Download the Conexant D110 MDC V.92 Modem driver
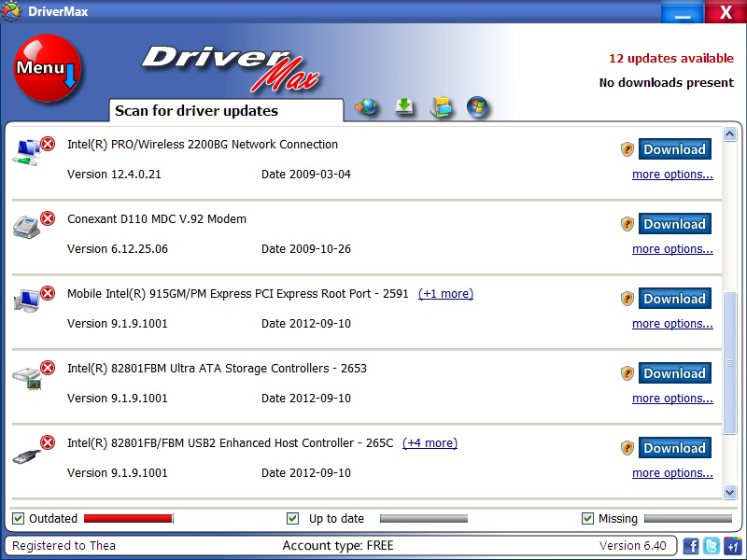 tap(674, 224)
